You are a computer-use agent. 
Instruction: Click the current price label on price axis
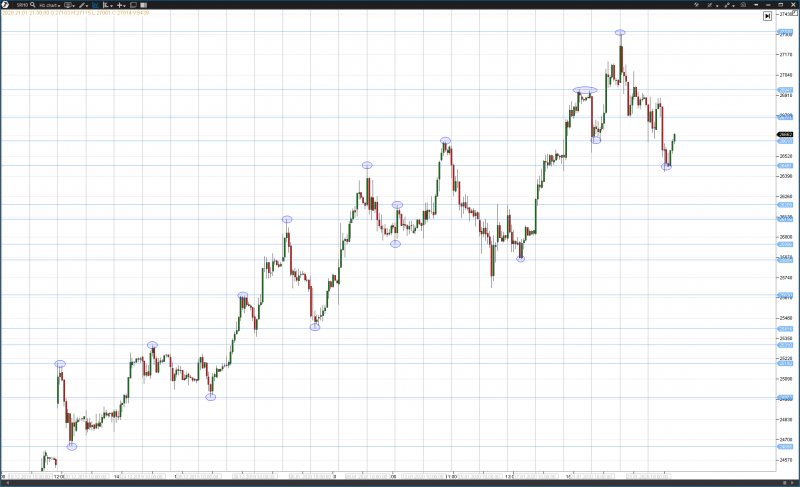[785, 134]
